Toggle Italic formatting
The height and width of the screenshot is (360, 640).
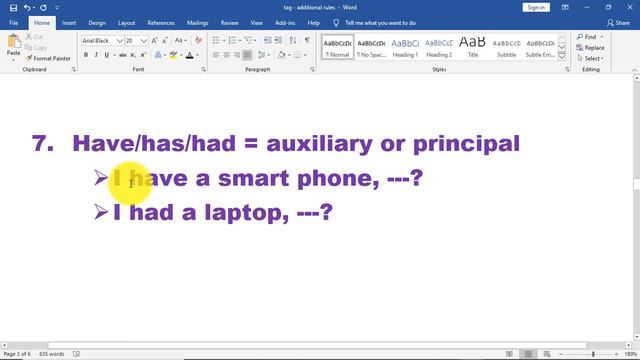click(x=96, y=55)
